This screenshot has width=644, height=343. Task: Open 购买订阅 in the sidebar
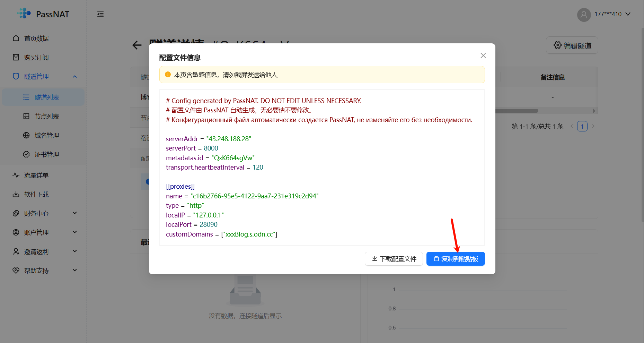pos(36,58)
